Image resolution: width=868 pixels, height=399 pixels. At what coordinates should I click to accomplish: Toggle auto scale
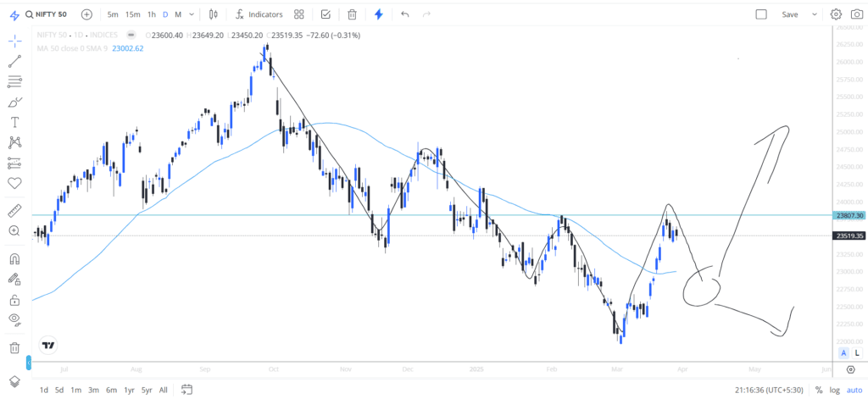coord(854,390)
